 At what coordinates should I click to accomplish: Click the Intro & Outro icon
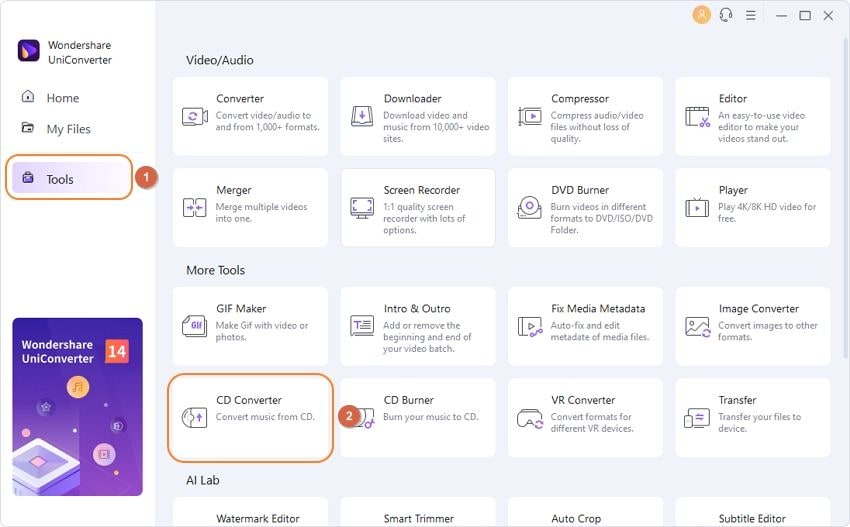coord(362,325)
